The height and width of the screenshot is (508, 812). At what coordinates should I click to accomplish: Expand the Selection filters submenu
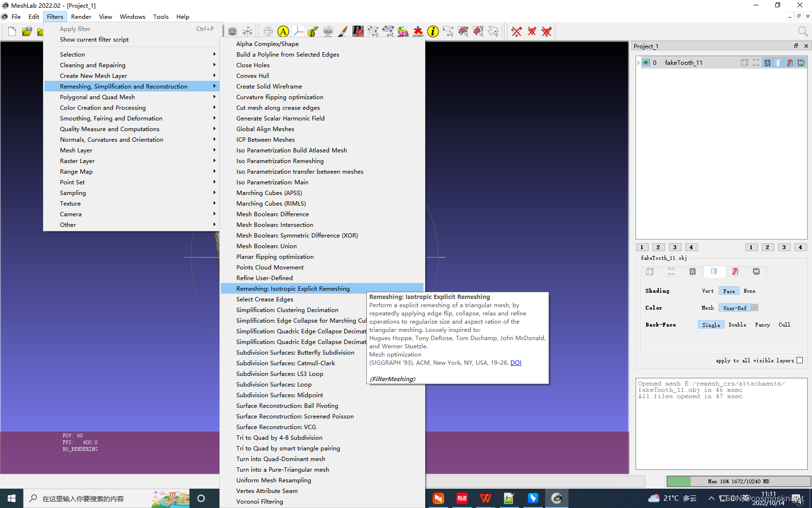[x=131, y=54]
